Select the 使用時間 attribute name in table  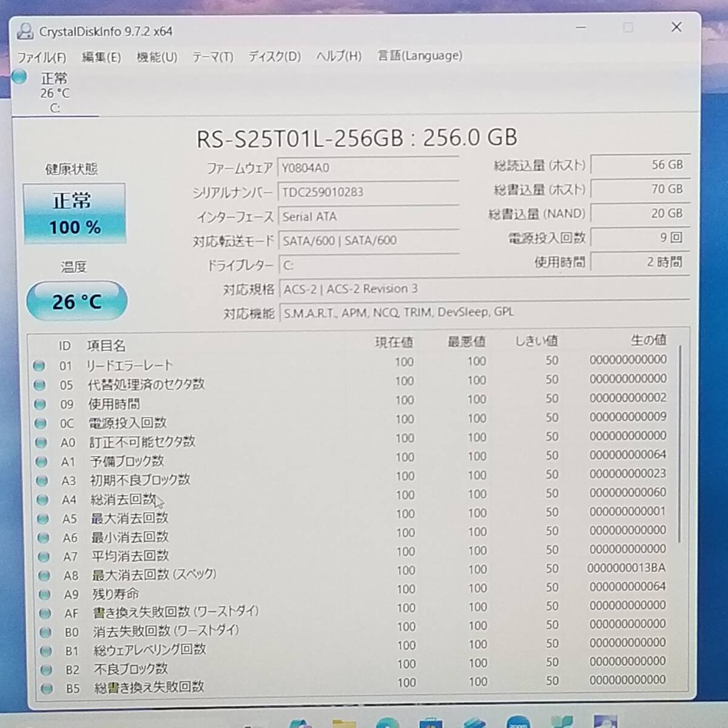tap(114, 403)
